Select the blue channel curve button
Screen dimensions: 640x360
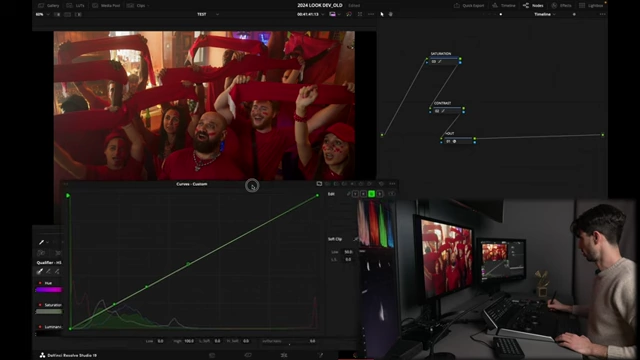380,194
